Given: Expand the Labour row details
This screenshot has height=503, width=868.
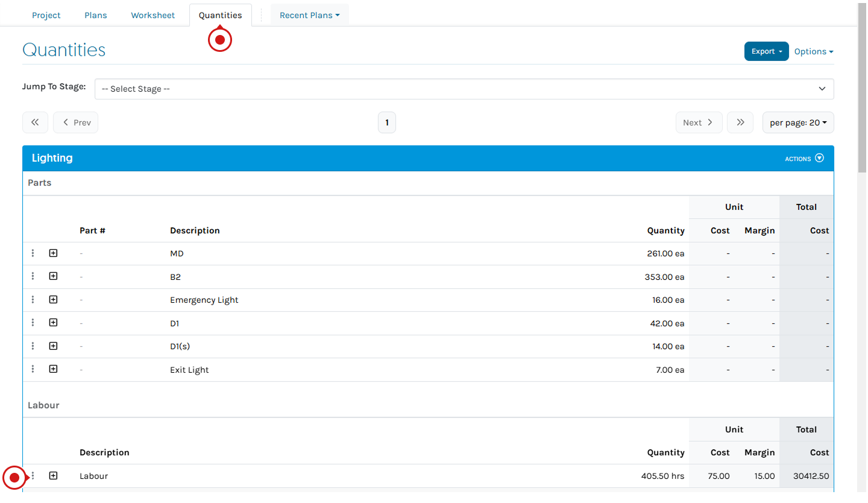Looking at the screenshot, I should 53,476.
